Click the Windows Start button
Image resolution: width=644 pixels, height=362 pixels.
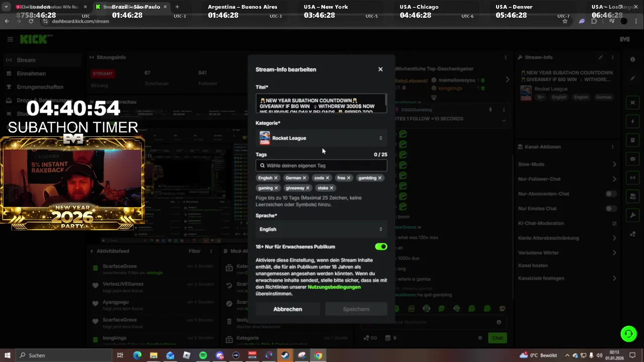8,355
